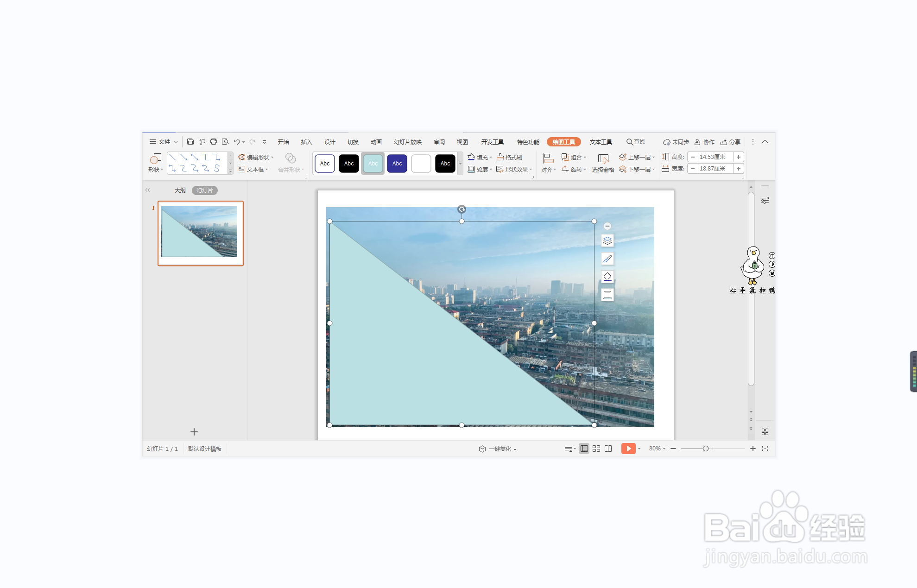The image size is (917, 588).
Task: Click the floating fill bucket icon
Action: [607, 277]
